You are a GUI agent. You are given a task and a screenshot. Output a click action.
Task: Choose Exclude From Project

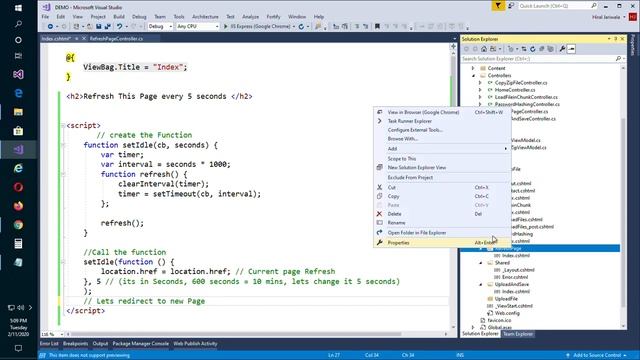442,178
